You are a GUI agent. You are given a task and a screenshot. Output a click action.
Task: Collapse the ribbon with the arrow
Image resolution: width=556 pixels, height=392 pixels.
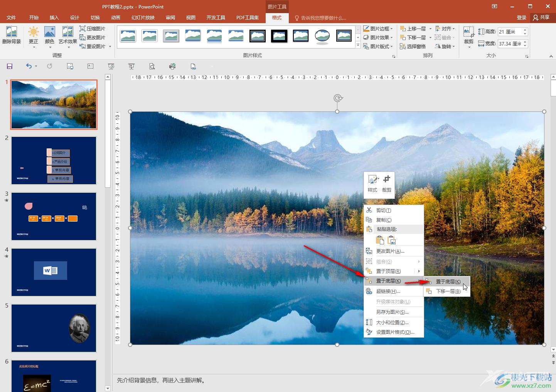(x=551, y=56)
